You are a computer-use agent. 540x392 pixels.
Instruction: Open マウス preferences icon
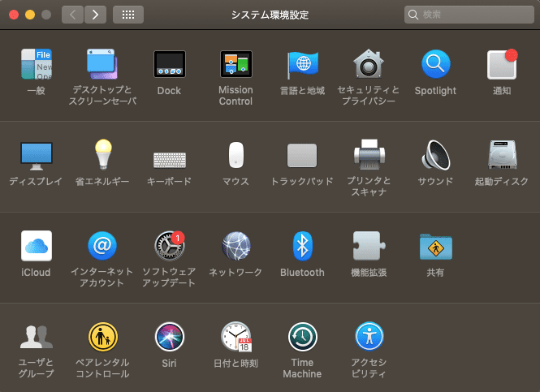coord(236,155)
